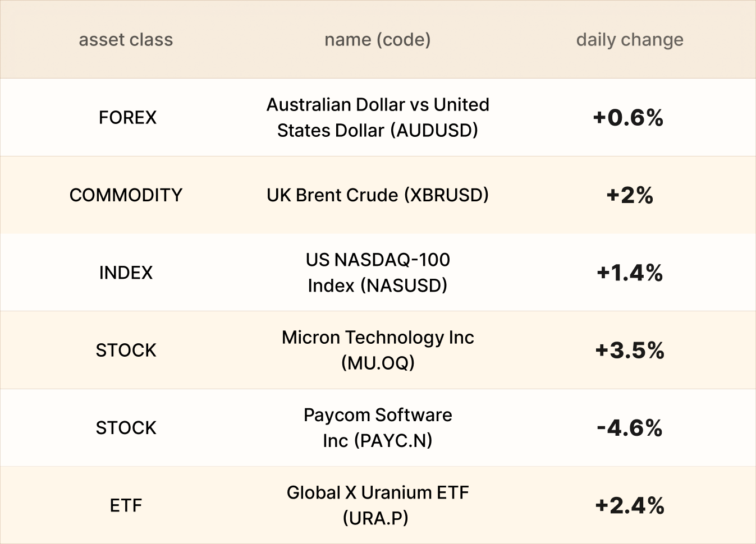This screenshot has width=756, height=544.
Task: Click the "daily change" column header
Action: coord(630,40)
